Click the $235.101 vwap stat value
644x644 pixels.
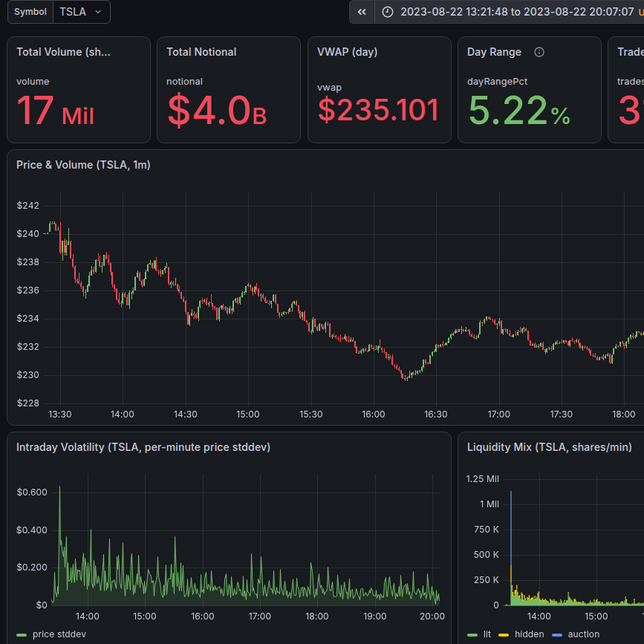[x=379, y=110]
